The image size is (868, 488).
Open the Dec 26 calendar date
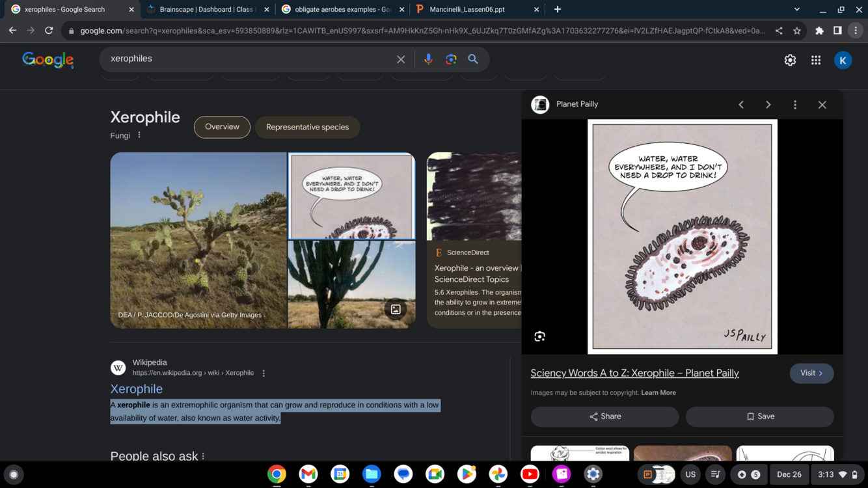[x=789, y=474]
